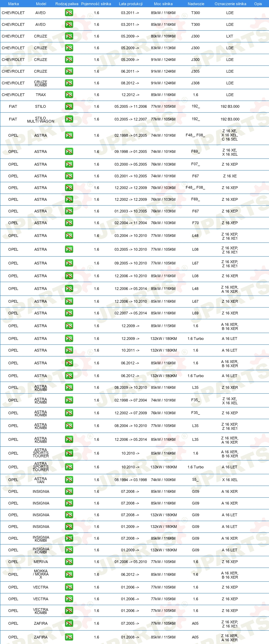The image size is (269, 644).
Task: Select the MERIVA model cell
Action: [x=41, y=562]
